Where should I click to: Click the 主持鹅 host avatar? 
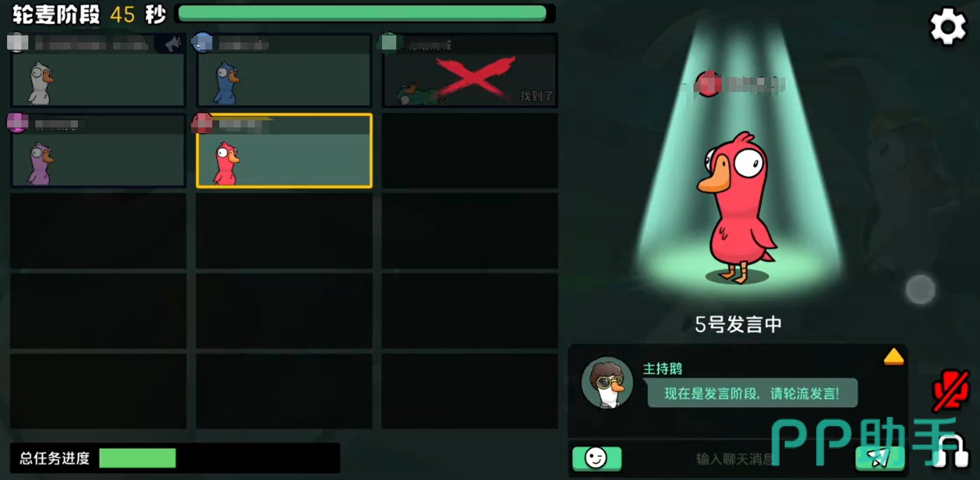607,383
